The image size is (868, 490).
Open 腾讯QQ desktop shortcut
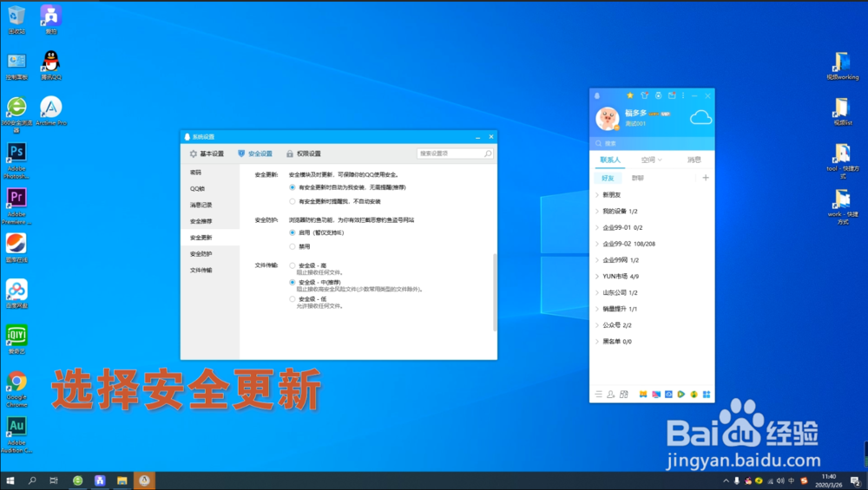point(51,65)
